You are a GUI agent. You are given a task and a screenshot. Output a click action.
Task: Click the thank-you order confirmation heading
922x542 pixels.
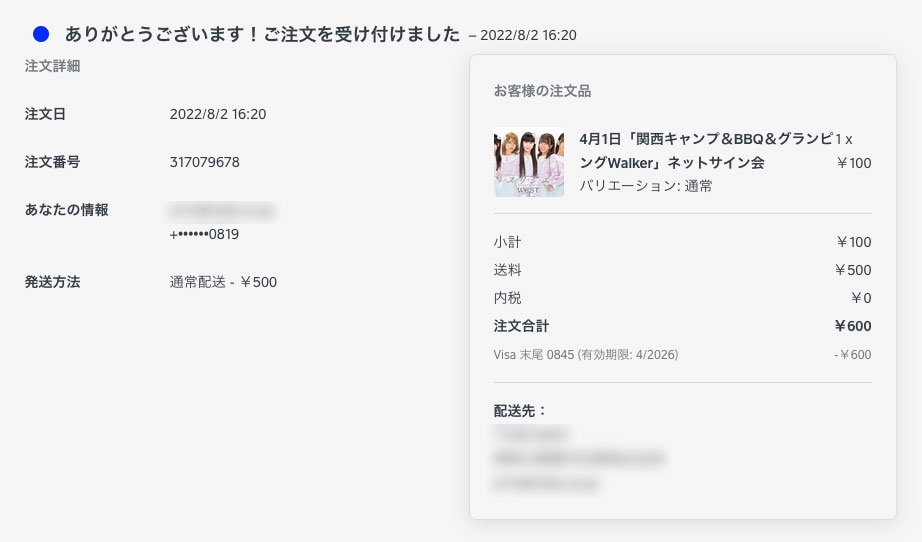[x=263, y=34]
